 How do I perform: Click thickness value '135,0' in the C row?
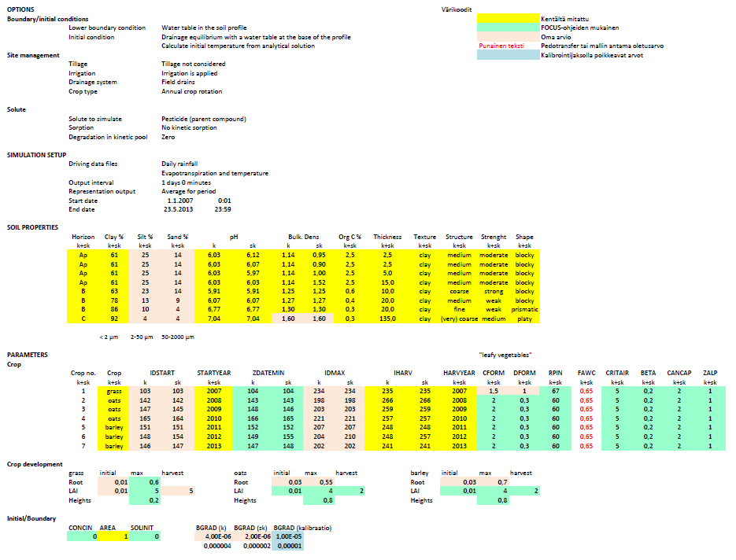click(387, 319)
